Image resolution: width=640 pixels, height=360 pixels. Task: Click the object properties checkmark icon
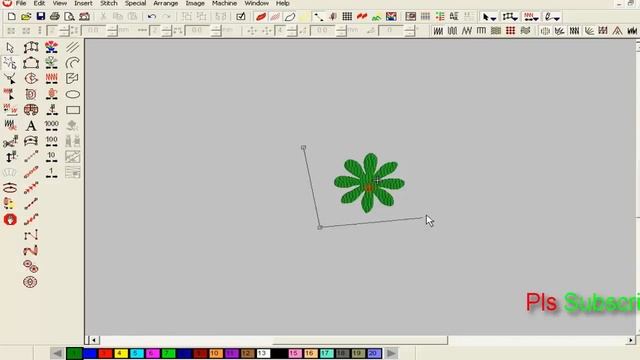241,17
